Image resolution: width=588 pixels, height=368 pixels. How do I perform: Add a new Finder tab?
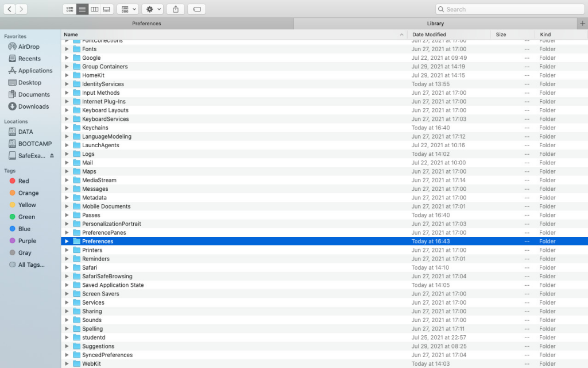click(x=582, y=24)
